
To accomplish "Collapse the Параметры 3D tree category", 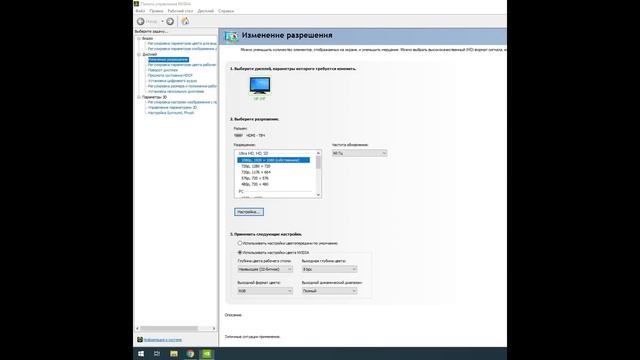I will click(x=139, y=97).
